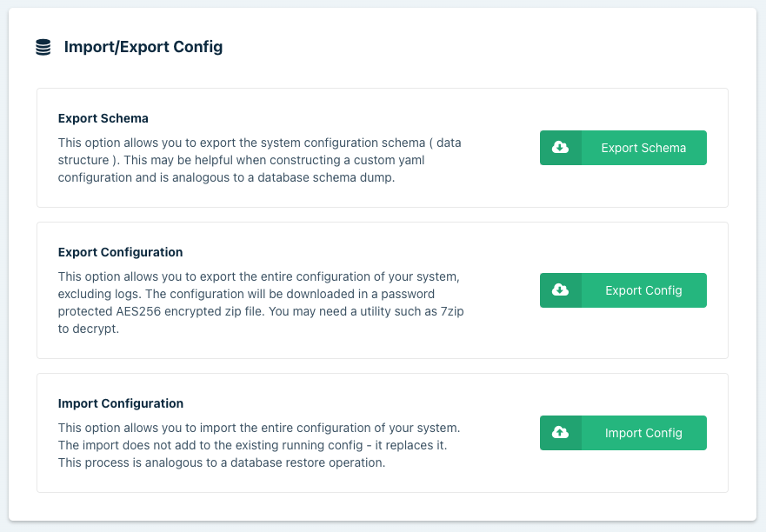Select the Import/Export Config panel title
Screen dimensions: 766x532
tap(143, 47)
